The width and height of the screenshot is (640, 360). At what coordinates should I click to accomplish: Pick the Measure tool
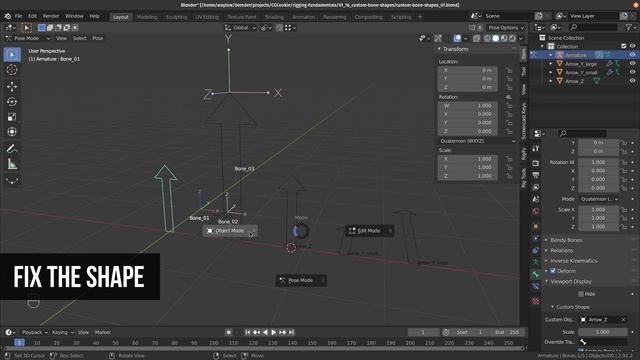(x=12, y=164)
